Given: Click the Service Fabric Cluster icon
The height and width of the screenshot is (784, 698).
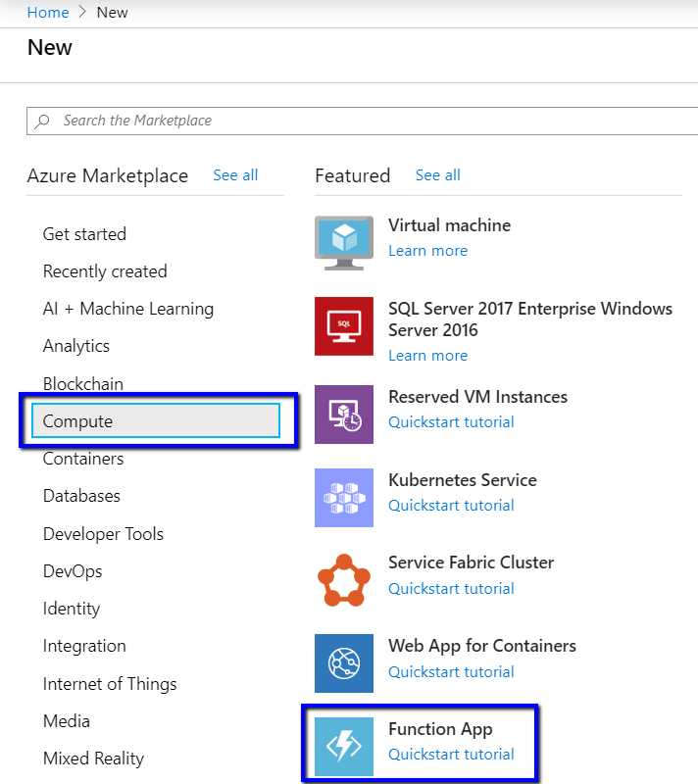Looking at the screenshot, I should coord(344,581).
